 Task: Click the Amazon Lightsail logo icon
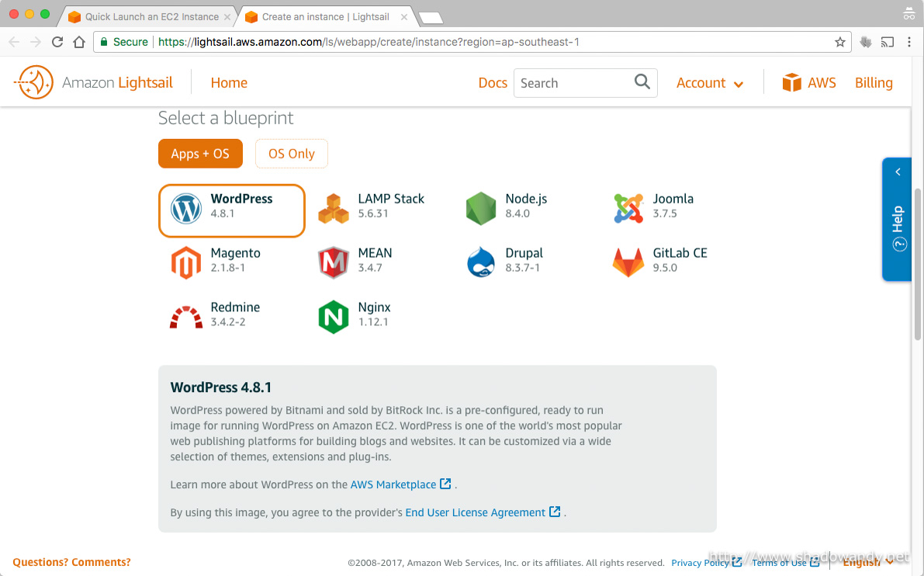(x=34, y=82)
